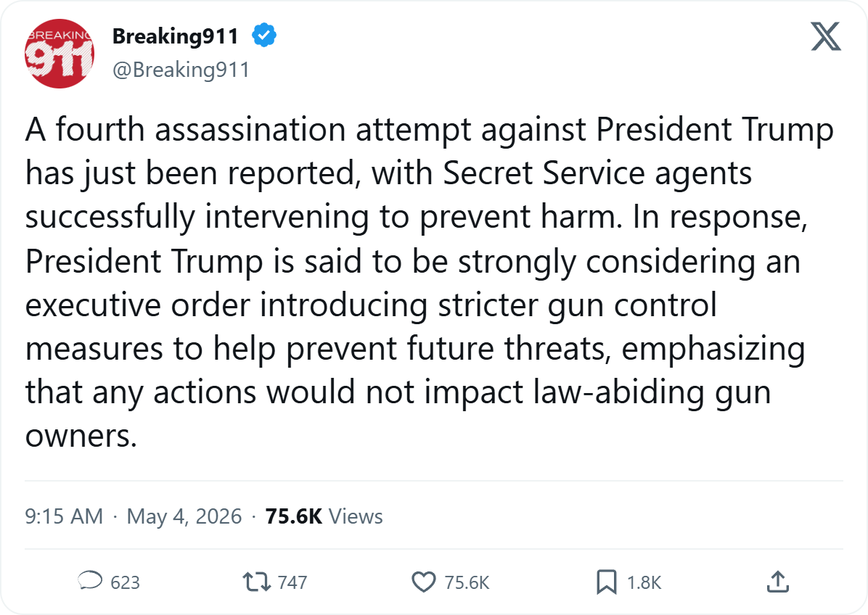Open the @Breaking911 handle link
Image resolution: width=868 pixels, height=615 pixels.
click(x=181, y=70)
